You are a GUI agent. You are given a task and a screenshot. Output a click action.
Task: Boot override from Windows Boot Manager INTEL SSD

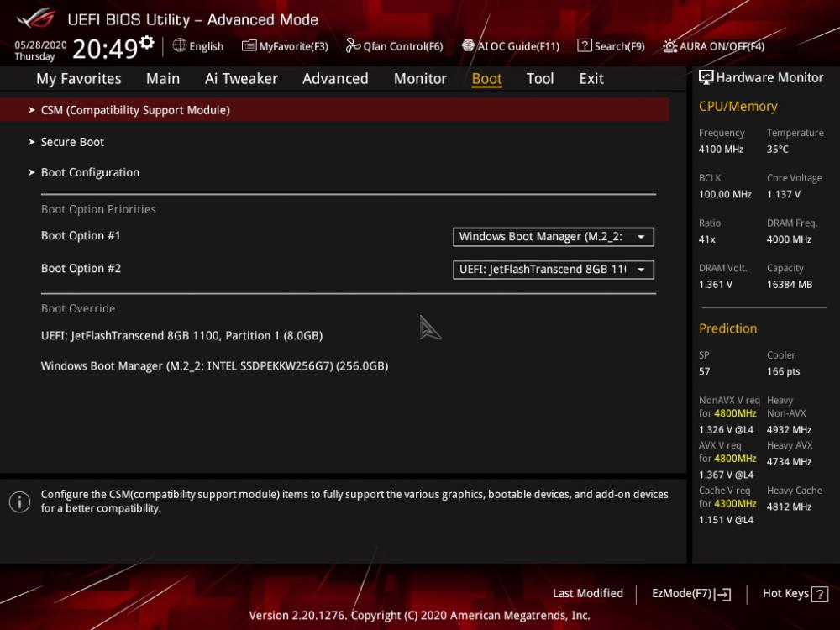(214, 366)
